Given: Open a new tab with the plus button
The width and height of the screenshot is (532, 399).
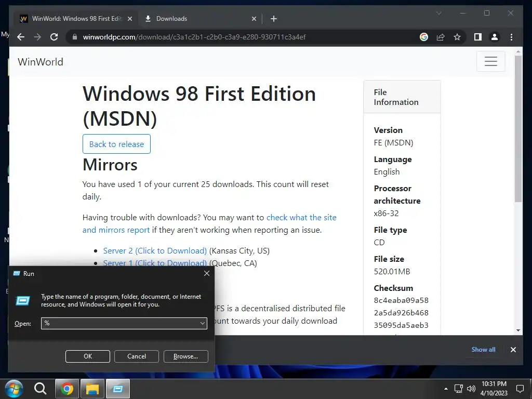Looking at the screenshot, I should (274, 19).
